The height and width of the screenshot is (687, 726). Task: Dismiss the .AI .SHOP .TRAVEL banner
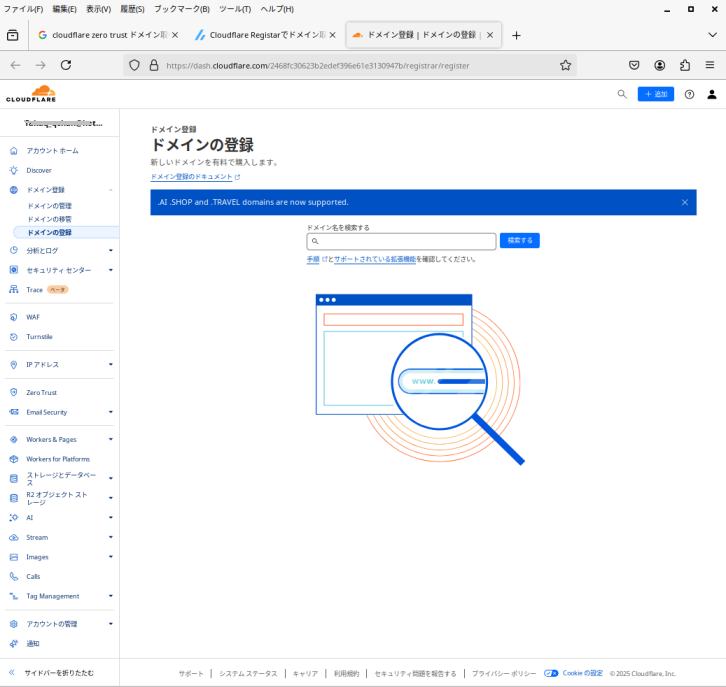pyautogui.click(x=685, y=202)
